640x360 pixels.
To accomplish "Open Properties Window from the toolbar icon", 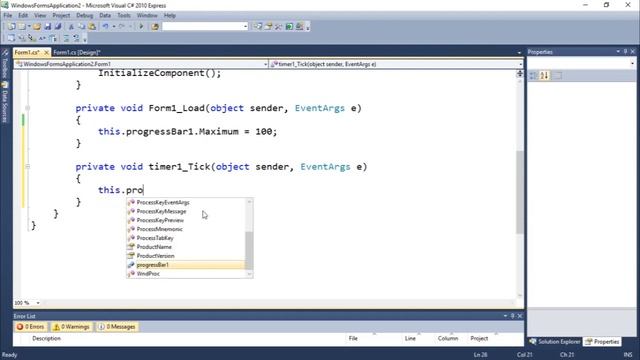I will pyautogui.click(x=268, y=27).
